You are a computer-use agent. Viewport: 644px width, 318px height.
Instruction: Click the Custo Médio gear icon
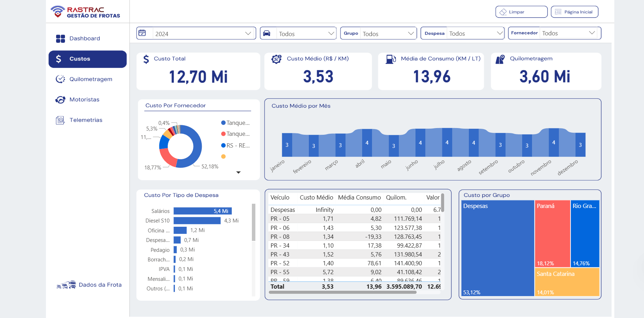click(x=276, y=59)
